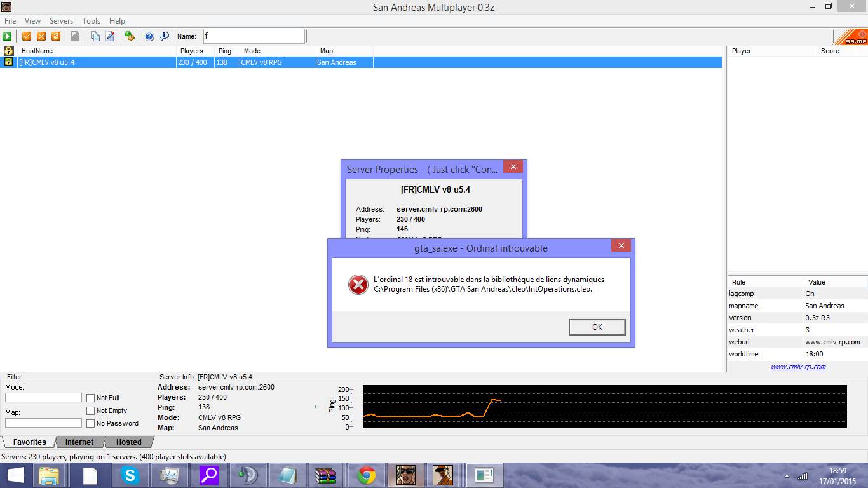Screen dimensions: 868x488
Task: Click the red error icon in dialog
Action: 358,285
